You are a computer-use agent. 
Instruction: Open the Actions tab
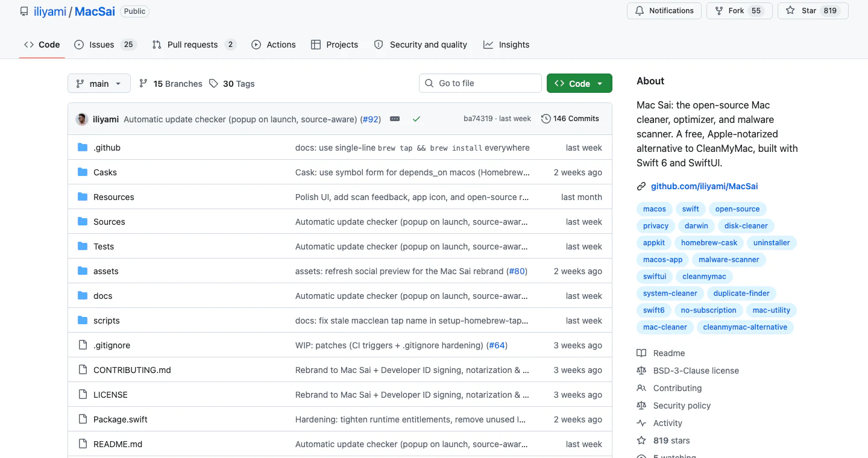(x=274, y=45)
